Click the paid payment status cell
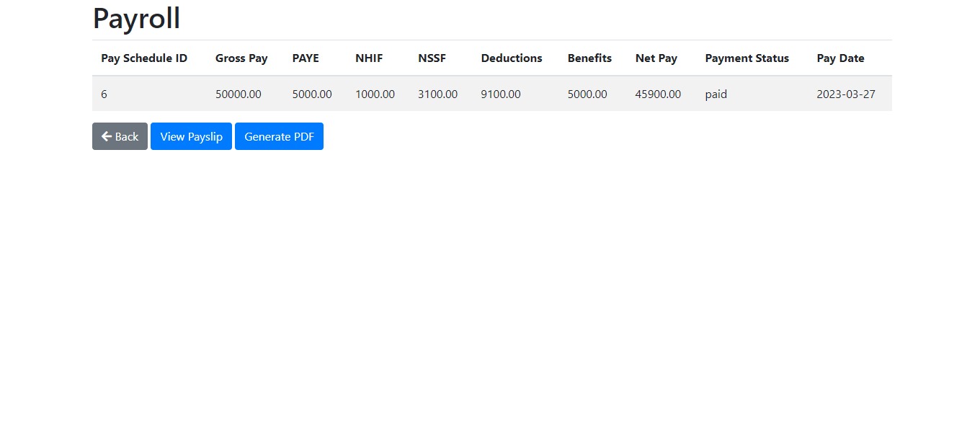Image resolution: width=980 pixels, height=447 pixels. click(x=716, y=94)
